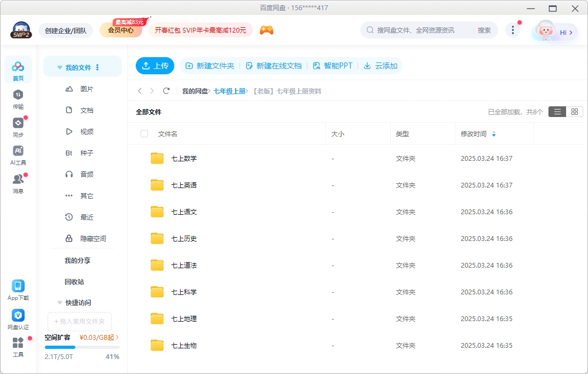Open the 传输 transfer sidebar icon
This screenshot has width=588, height=374.
(18, 99)
